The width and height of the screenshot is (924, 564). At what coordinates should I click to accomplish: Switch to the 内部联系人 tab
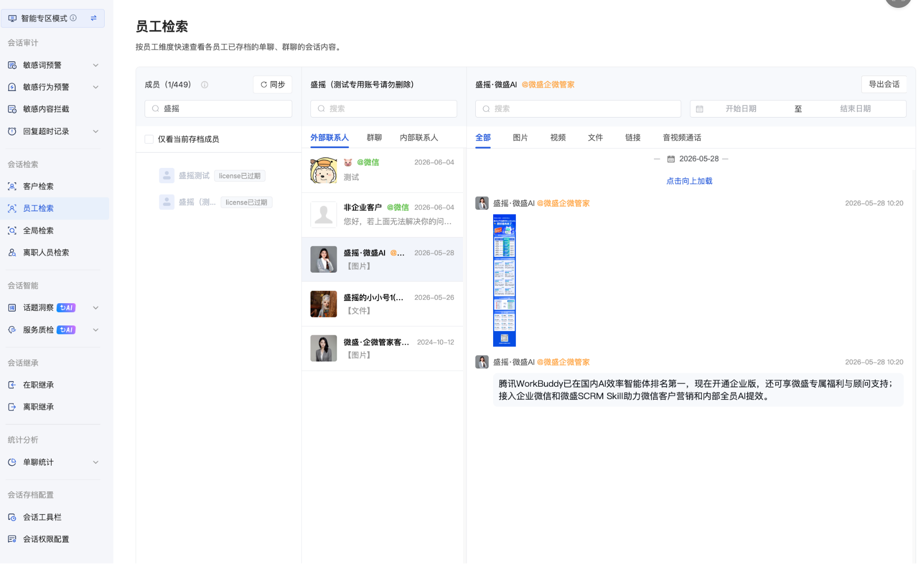click(x=419, y=138)
